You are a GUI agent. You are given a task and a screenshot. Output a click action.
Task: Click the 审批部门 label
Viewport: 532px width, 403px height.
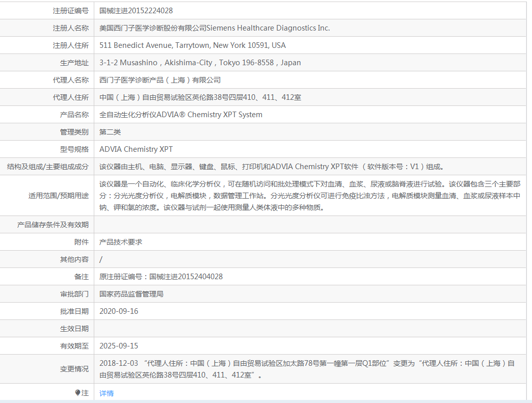[74, 294]
